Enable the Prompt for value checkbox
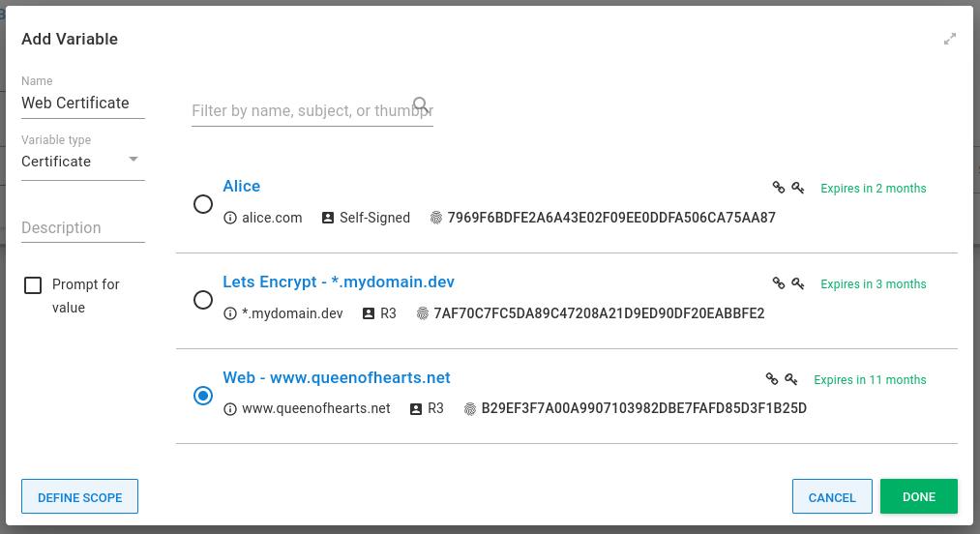The height and width of the screenshot is (534, 980). pyautogui.click(x=33, y=285)
